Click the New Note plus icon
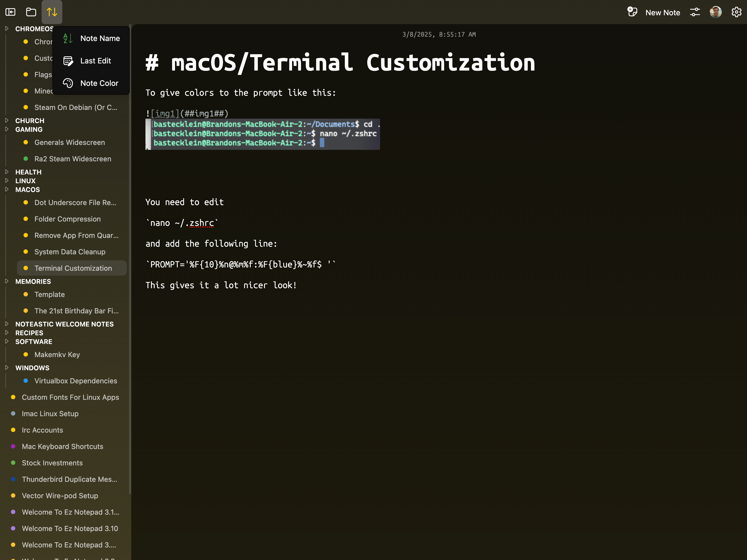This screenshot has width=747, height=560. (x=632, y=12)
